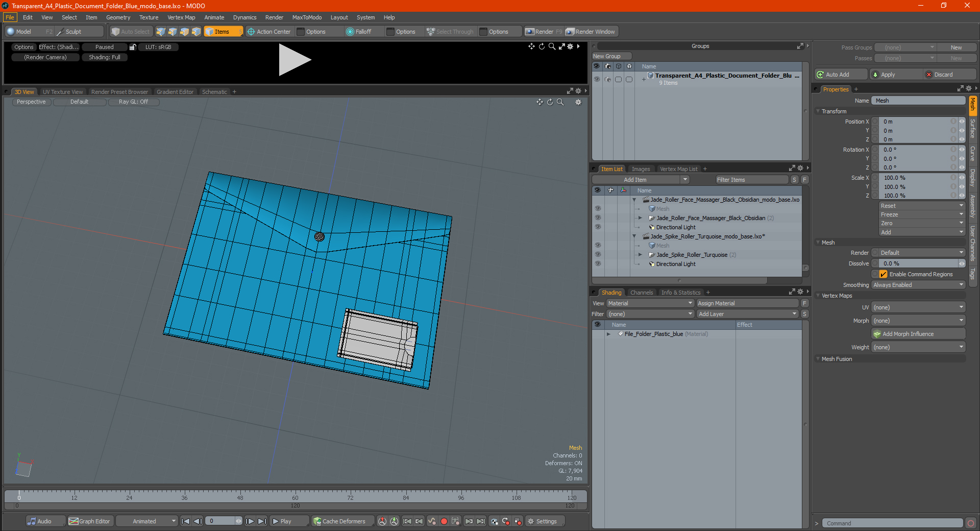Toggle visibility of Jade_Roller_Face_Massager_Black_Obsidian group
The height and width of the screenshot is (531, 980).
pos(598,218)
